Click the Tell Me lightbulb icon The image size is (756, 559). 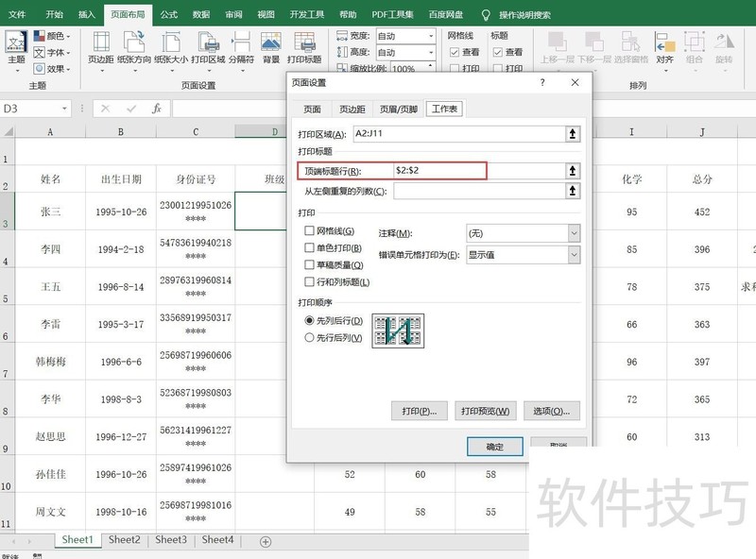point(486,15)
